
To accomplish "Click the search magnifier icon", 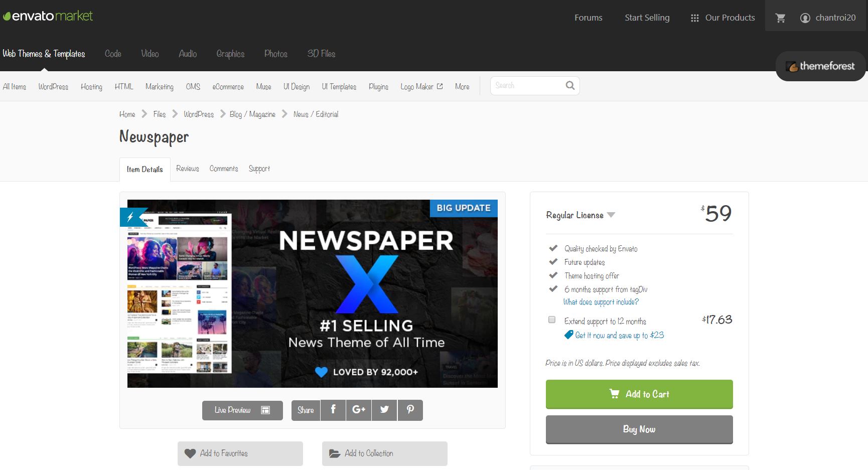I will coord(570,85).
